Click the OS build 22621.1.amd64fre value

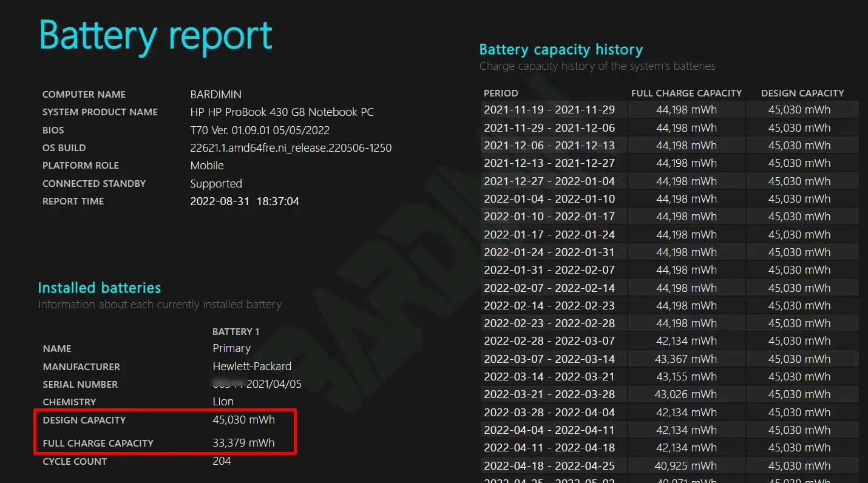291,147
